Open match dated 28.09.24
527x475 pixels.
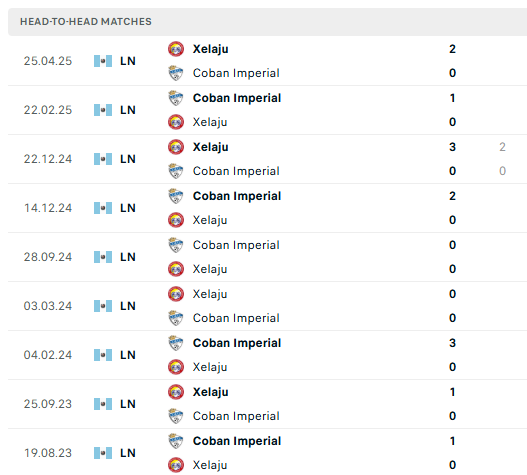click(267, 257)
